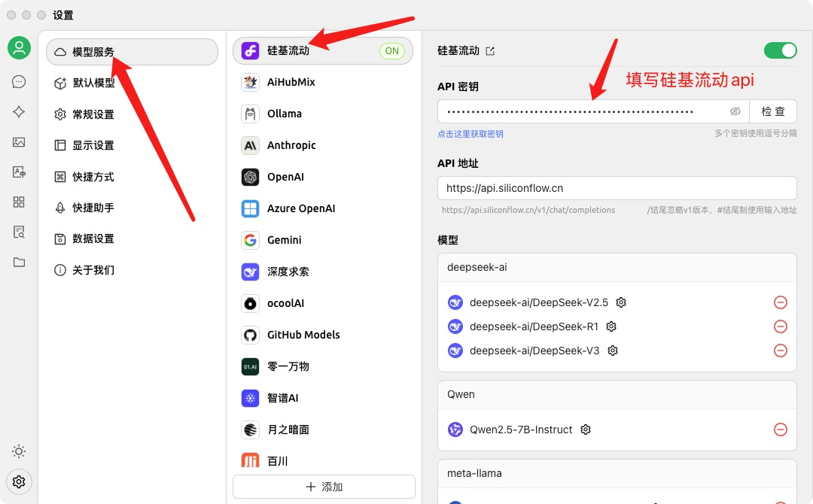Image resolution: width=813 pixels, height=504 pixels.
Task: Select 默认模型 settings section
Action: [x=132, y=83]
